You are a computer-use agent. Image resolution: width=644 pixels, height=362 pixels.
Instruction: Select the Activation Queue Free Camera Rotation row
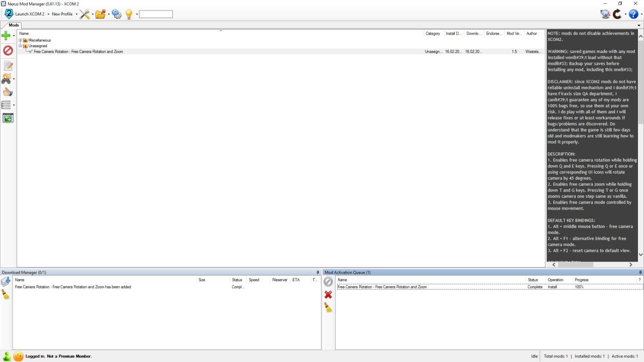click(x=489, y=287)
